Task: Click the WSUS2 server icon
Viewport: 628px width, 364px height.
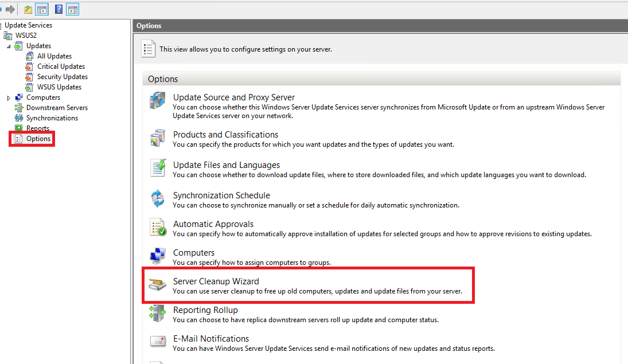Action: (7, 36)
